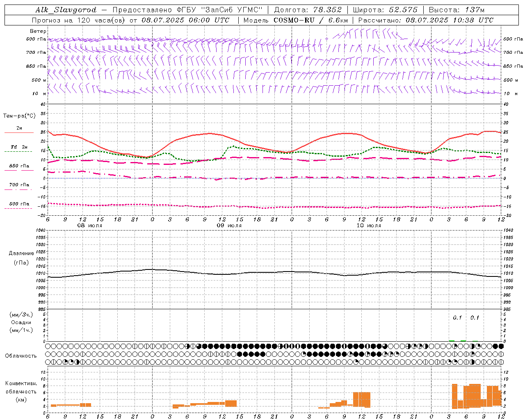The width and height of the screenshot is (525, 420).
Task: Click the "Облачность" cloud cover label
Action: tap(21, 356)
